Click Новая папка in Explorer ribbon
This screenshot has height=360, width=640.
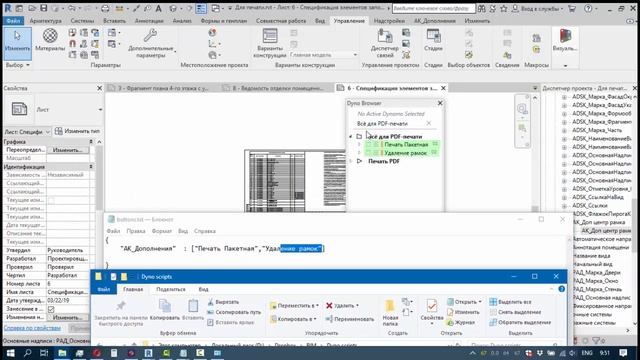[x=390, y=312]
